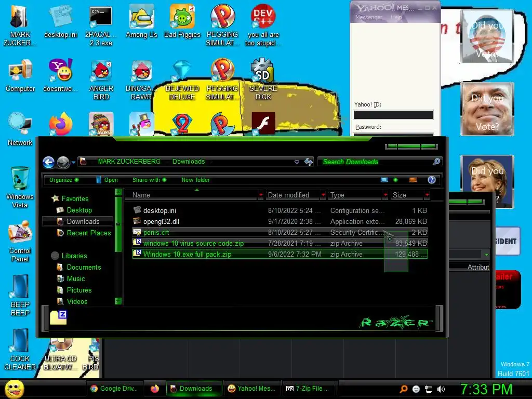
Task: Open the Messenger menu in Yahoo window
Action: pyautogui.click(x=369, y=17)
